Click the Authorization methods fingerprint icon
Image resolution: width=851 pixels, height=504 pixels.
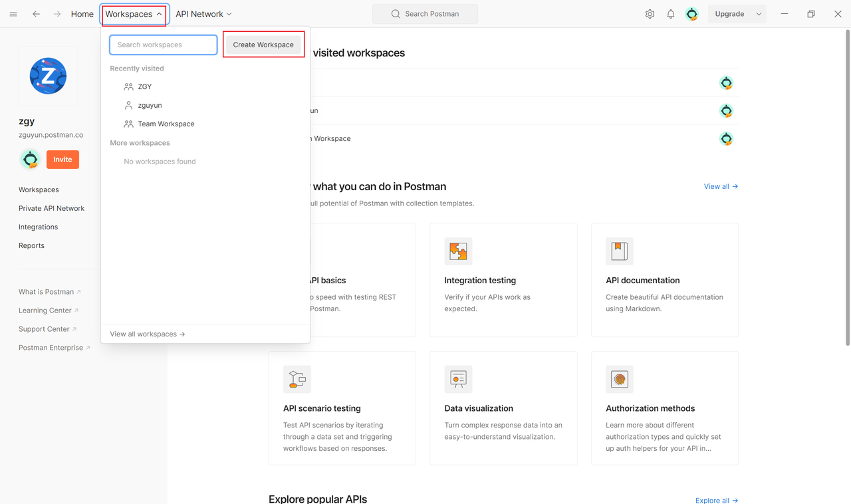(x=620, y=380)
